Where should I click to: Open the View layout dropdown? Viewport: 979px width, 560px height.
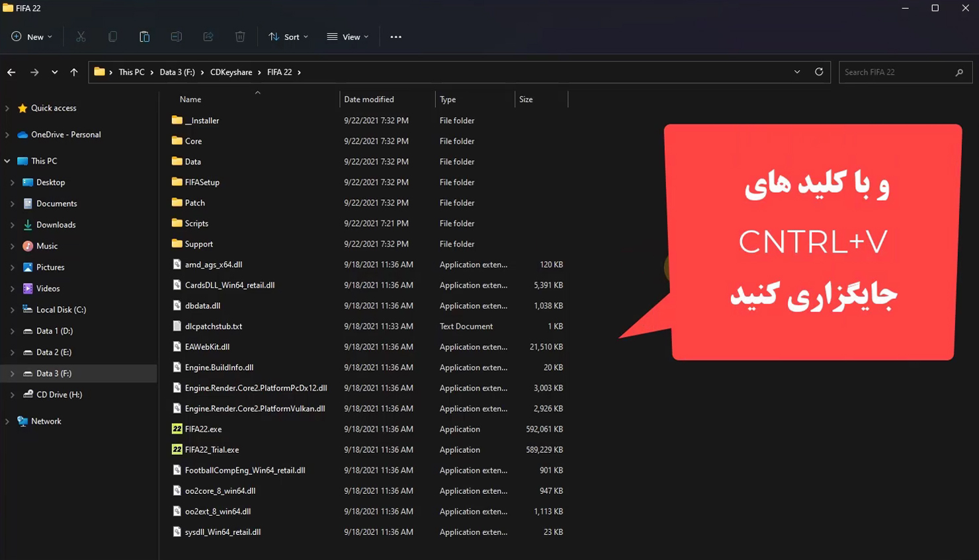coord(347,37)
